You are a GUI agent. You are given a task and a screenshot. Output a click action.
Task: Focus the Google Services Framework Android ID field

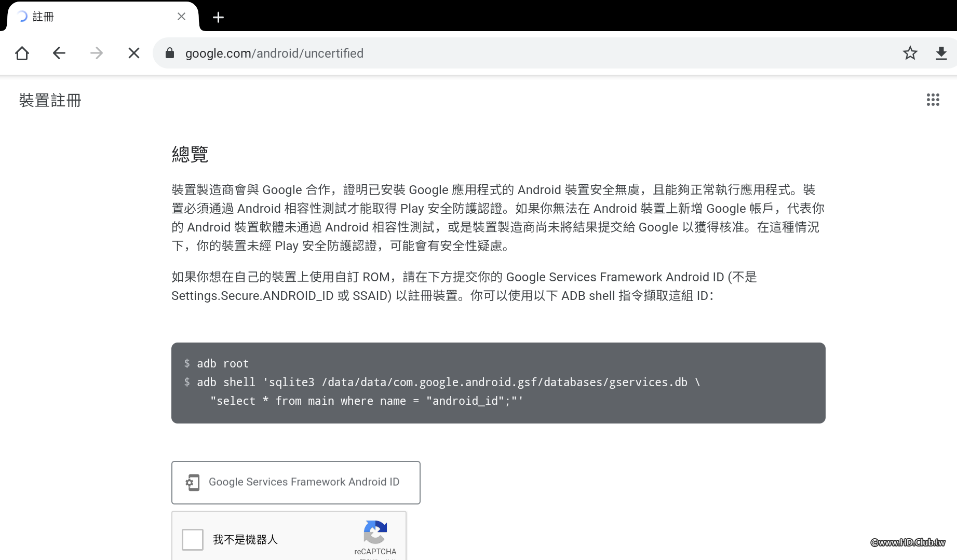[x=296, y=482]
